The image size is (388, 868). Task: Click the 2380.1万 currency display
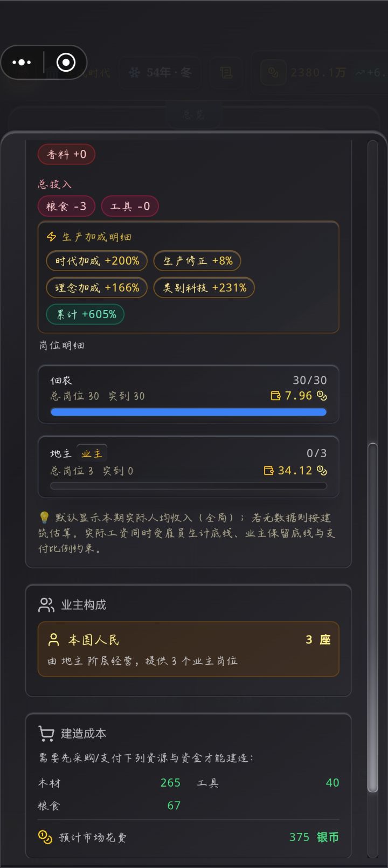point(317,73)
